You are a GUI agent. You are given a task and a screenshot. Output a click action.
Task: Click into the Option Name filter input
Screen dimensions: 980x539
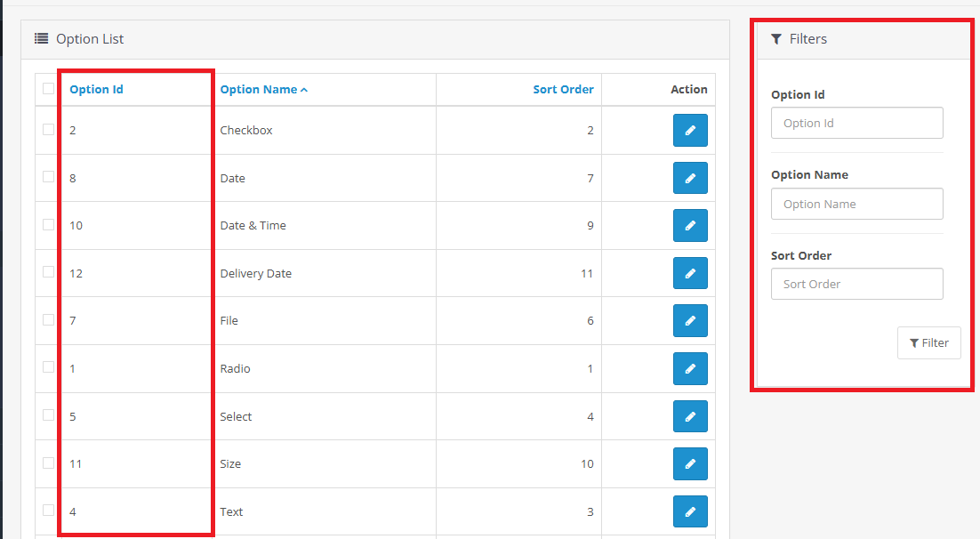856,204
